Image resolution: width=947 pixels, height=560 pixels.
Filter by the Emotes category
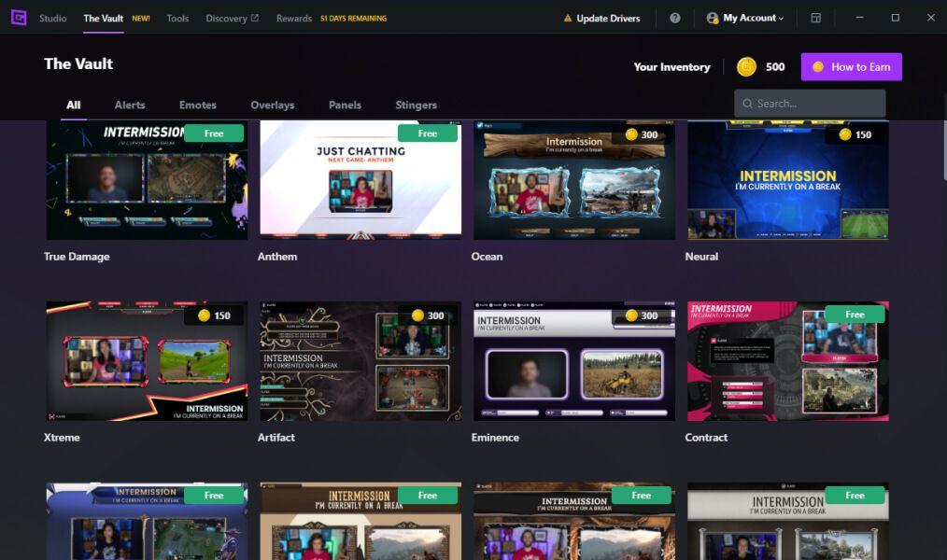click(x=197, y=105)
